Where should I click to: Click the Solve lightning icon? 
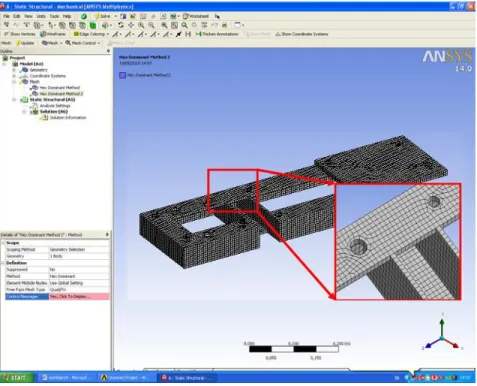[x=97, y=16]
